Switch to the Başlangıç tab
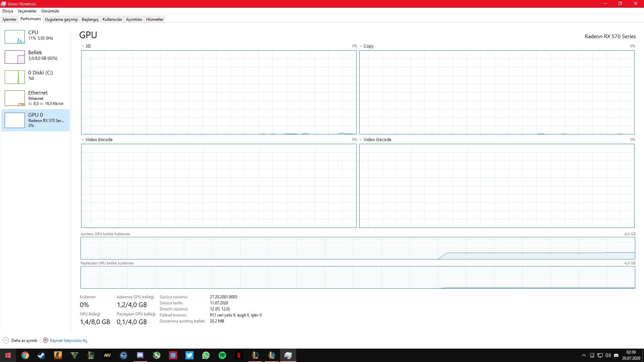The image size is (644, 362). [90, 19]
